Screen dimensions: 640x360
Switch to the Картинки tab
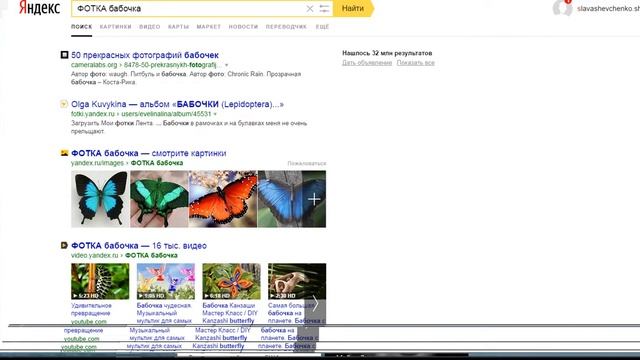(x=116, y=27)
